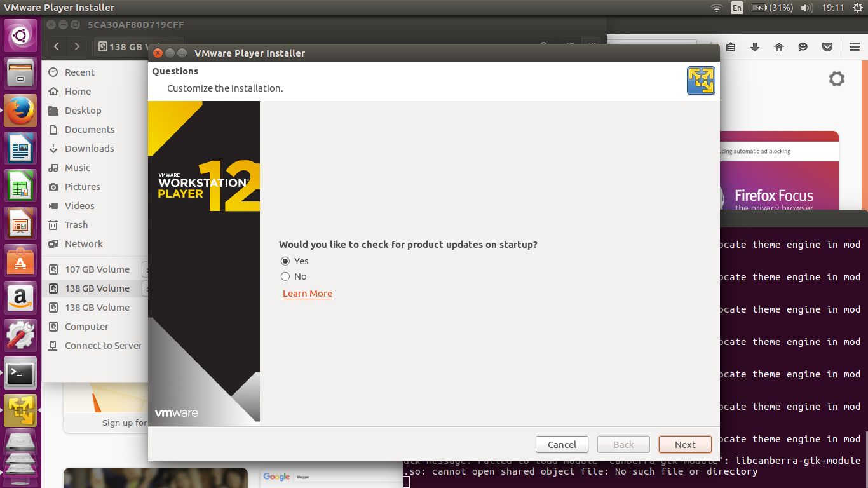
Task: Open Firefox downloads arrow icon
Action: pos(755,47)
